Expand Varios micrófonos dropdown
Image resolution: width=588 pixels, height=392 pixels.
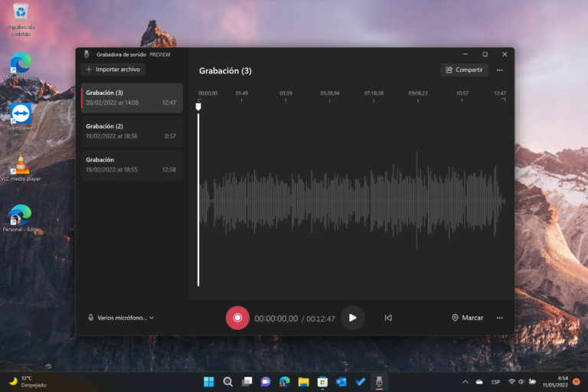122,318
